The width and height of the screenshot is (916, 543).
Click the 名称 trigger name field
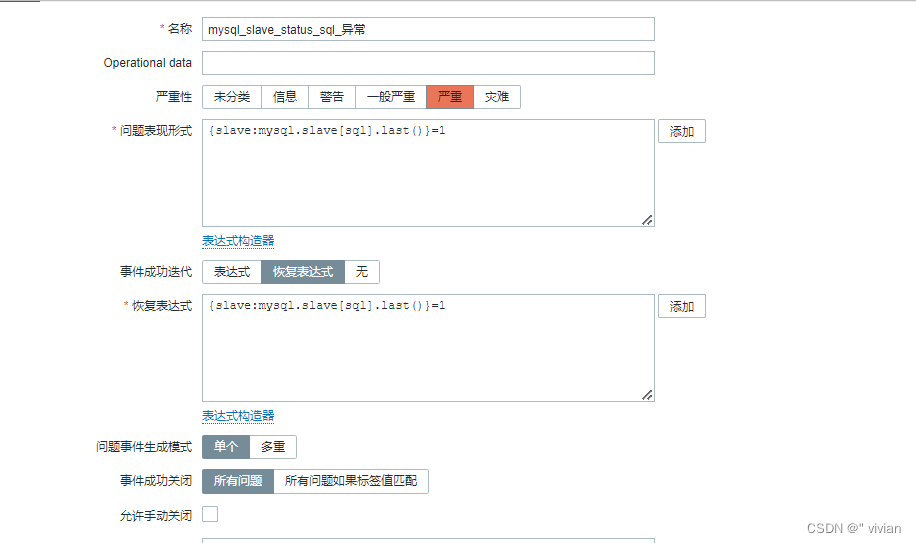click(428, 29)
